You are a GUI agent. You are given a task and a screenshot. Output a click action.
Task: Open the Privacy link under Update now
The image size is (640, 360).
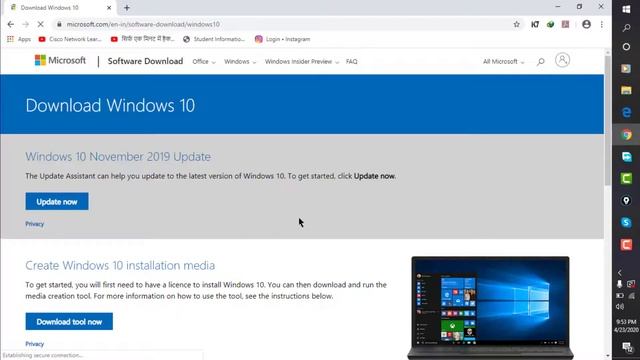[35, 224]
